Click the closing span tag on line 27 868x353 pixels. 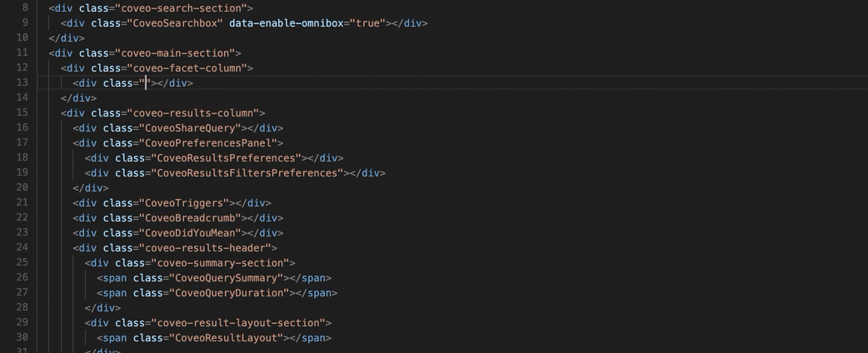tap(316, 292)
